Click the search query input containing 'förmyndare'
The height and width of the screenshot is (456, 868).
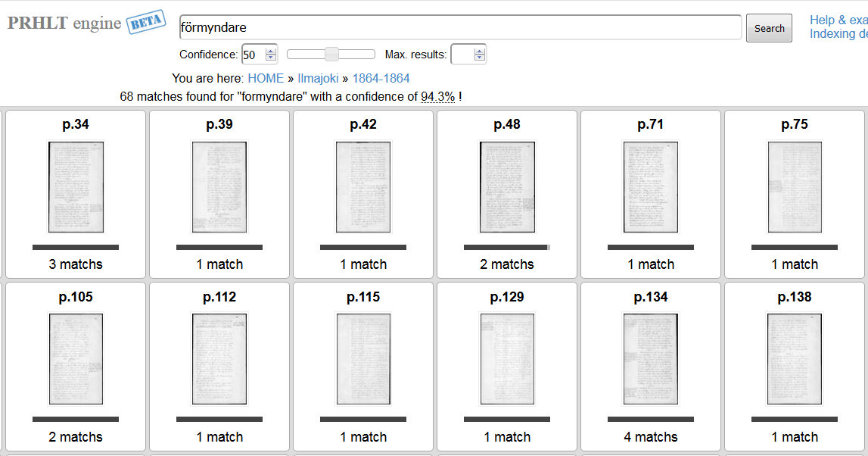(x=459, y=27)
